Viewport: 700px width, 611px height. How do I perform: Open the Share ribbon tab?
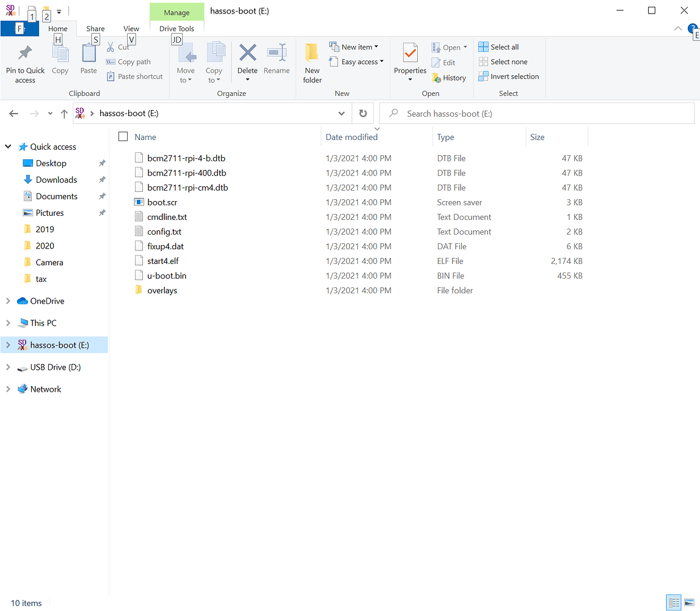click(95, 28)
